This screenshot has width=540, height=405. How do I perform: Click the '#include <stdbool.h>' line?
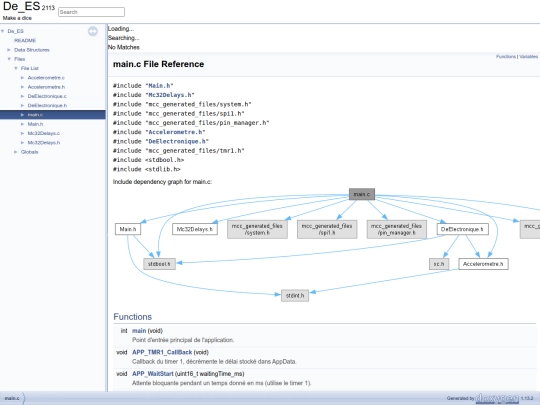[x=148, y=160]
